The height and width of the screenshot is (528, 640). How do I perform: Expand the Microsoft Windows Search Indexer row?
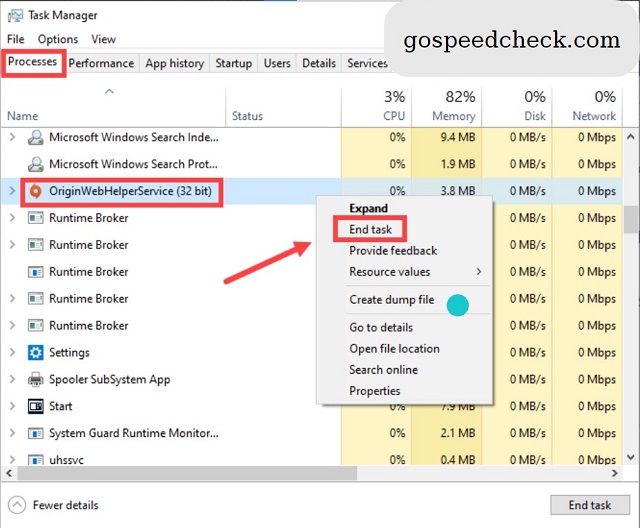tap(12, 137)
